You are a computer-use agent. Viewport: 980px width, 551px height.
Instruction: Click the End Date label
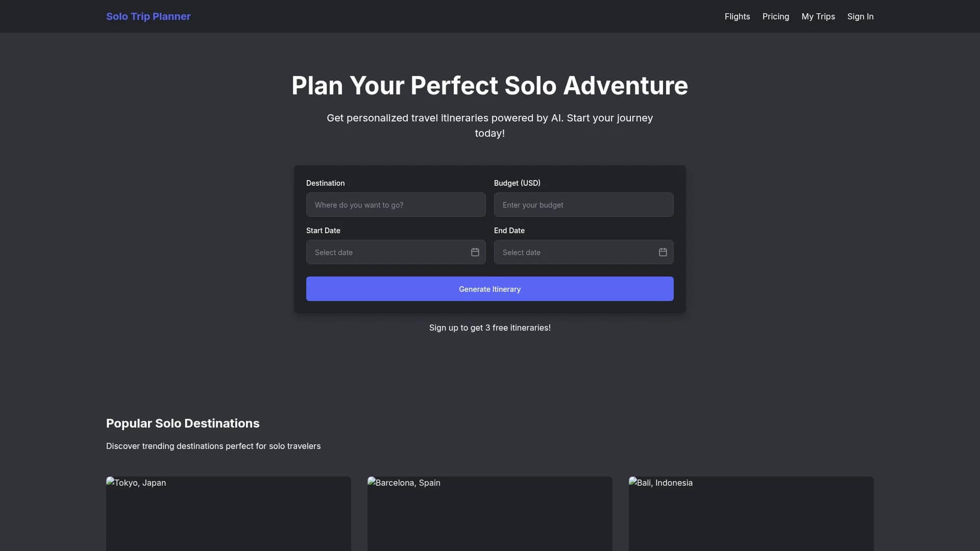click(x=509, y=231)
